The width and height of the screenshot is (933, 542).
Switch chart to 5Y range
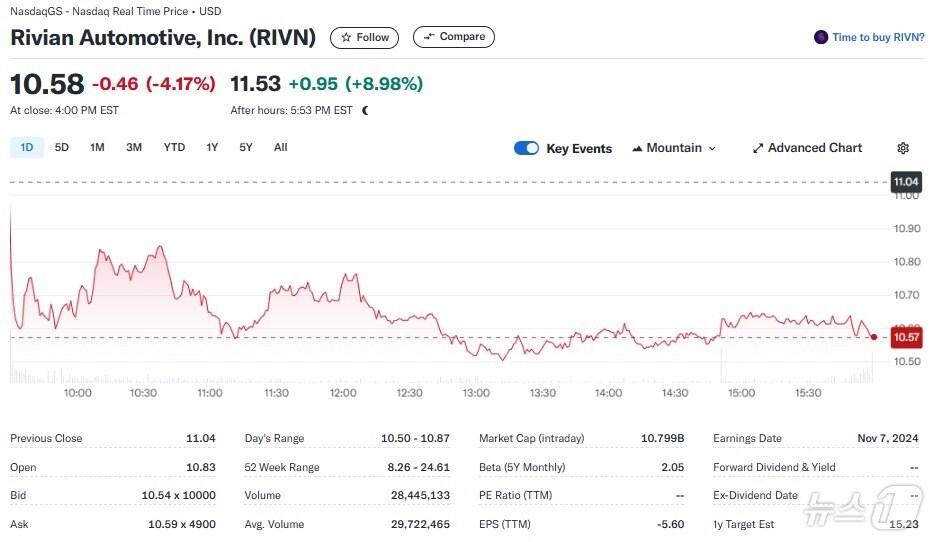pos(246,148)
